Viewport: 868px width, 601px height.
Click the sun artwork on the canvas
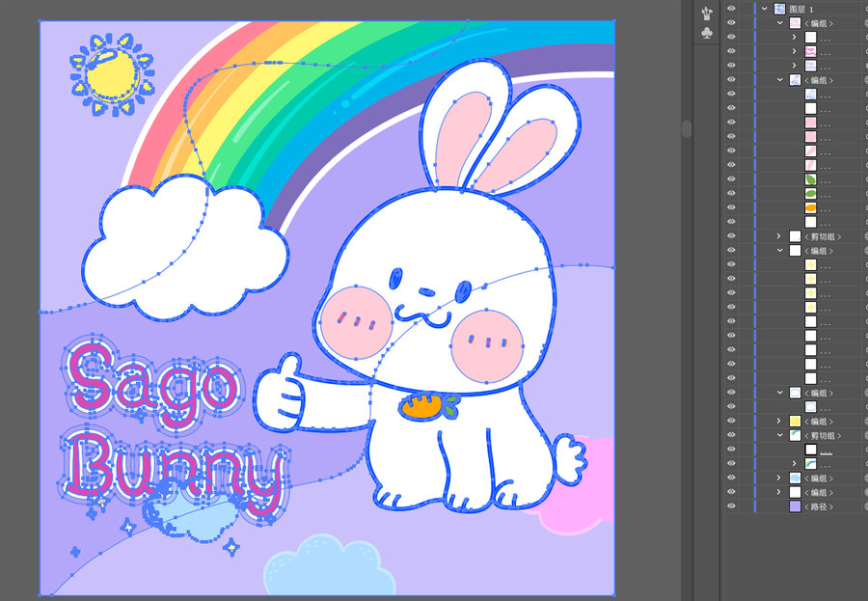pos(112,75)
